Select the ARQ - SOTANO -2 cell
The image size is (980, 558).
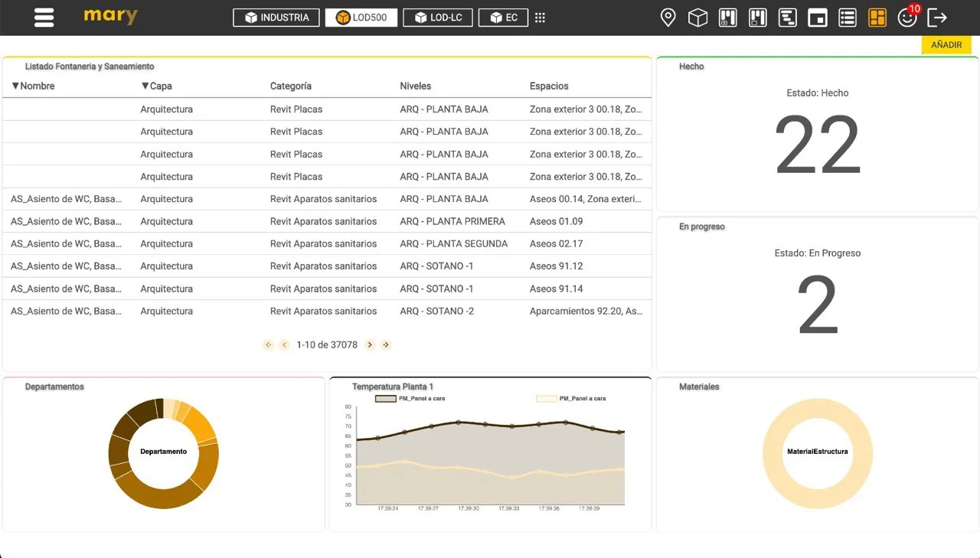click(437, 312)
